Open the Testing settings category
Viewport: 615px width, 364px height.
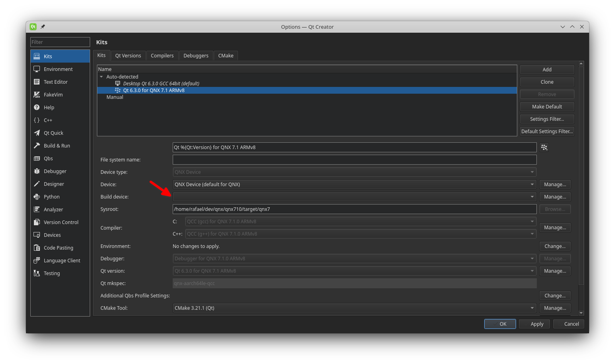[60, 273]
